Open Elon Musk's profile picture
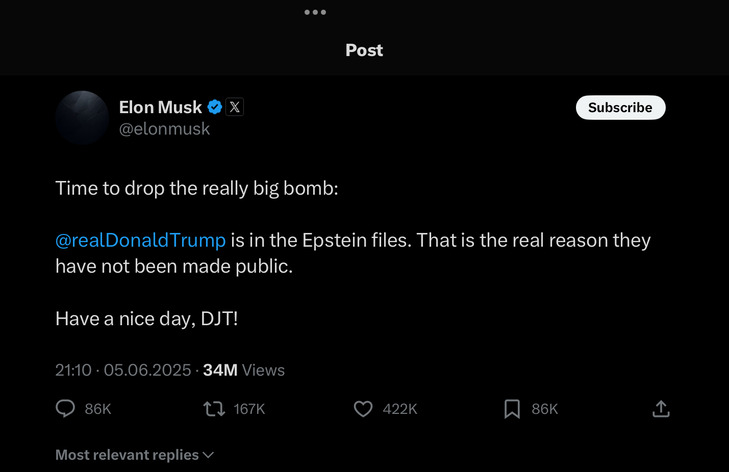This screenshot has width=729, height=472. point(82,117)
